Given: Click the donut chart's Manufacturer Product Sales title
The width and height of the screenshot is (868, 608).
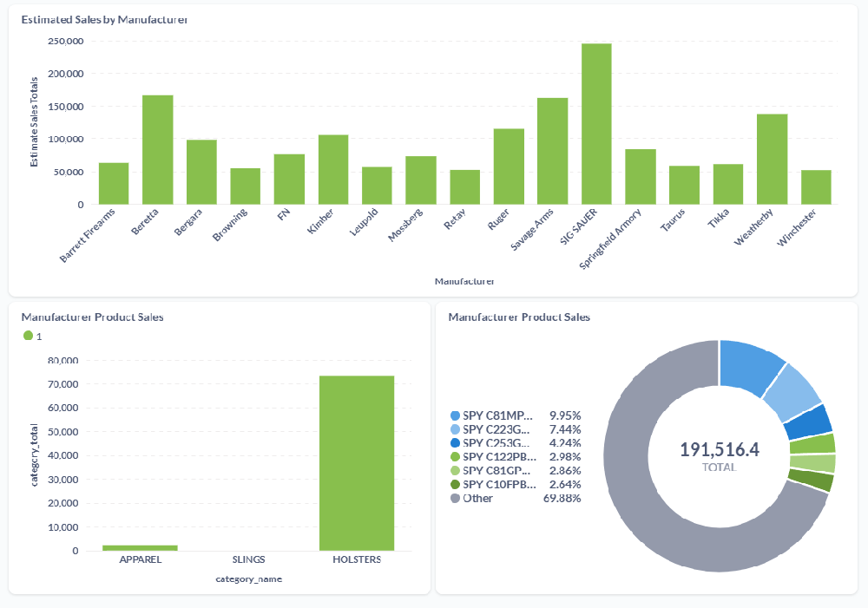Looking at the screenshot, I should click(518, 317).
